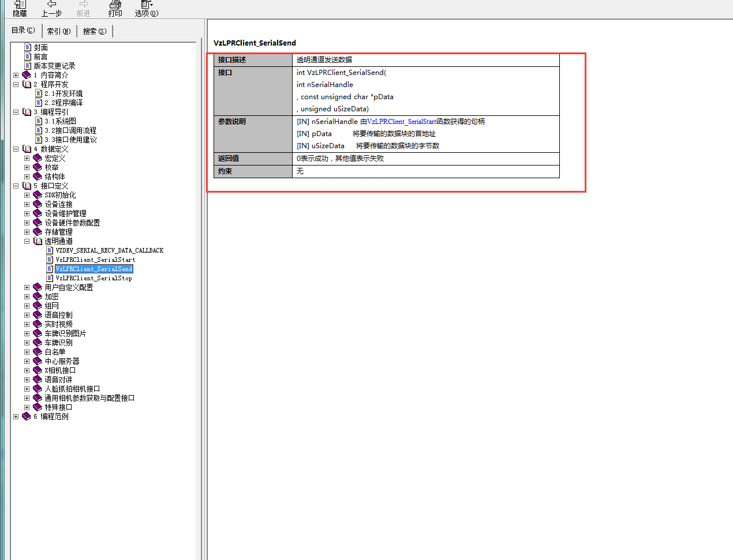Click page icon beside VzLPRClient_SerialStop
This screenshot has height=560, width=733.
pos(50,278)
